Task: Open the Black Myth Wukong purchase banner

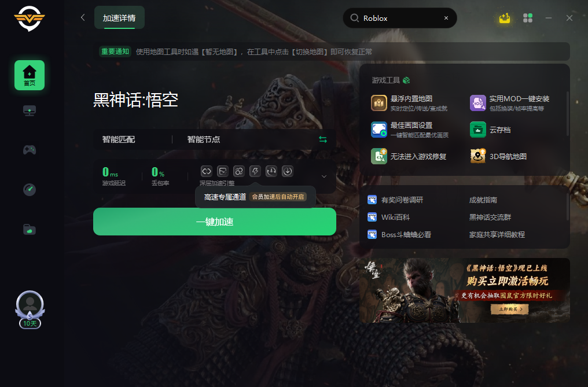Action: (x=465, y=290)
